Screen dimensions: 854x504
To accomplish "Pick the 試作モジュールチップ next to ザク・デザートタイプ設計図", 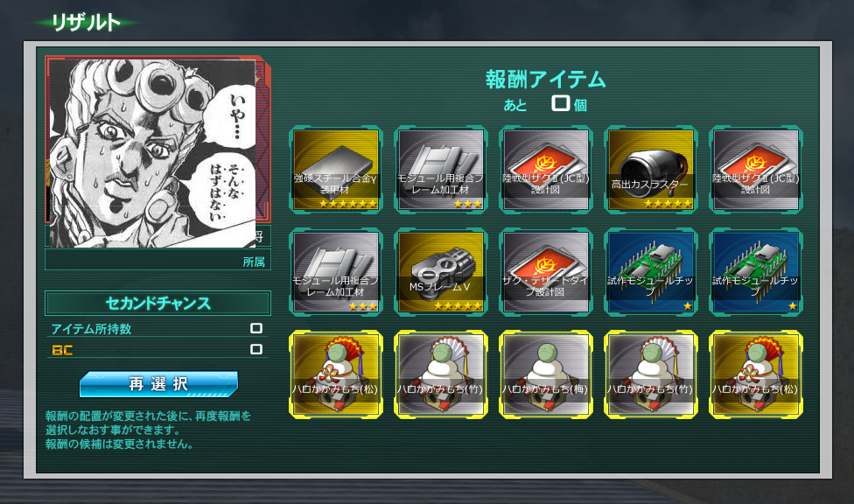I will pyautogui.click(x=651, y=272).
